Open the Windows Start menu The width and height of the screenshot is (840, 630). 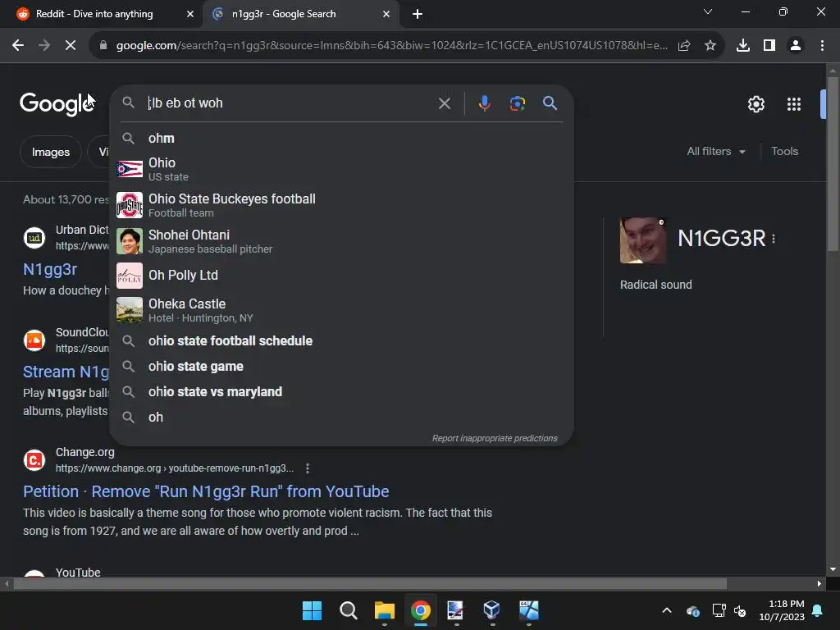312,610
